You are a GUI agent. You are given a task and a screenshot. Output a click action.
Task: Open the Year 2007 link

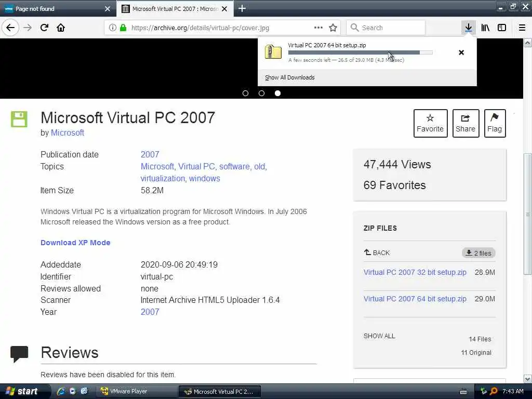[150, 312]
